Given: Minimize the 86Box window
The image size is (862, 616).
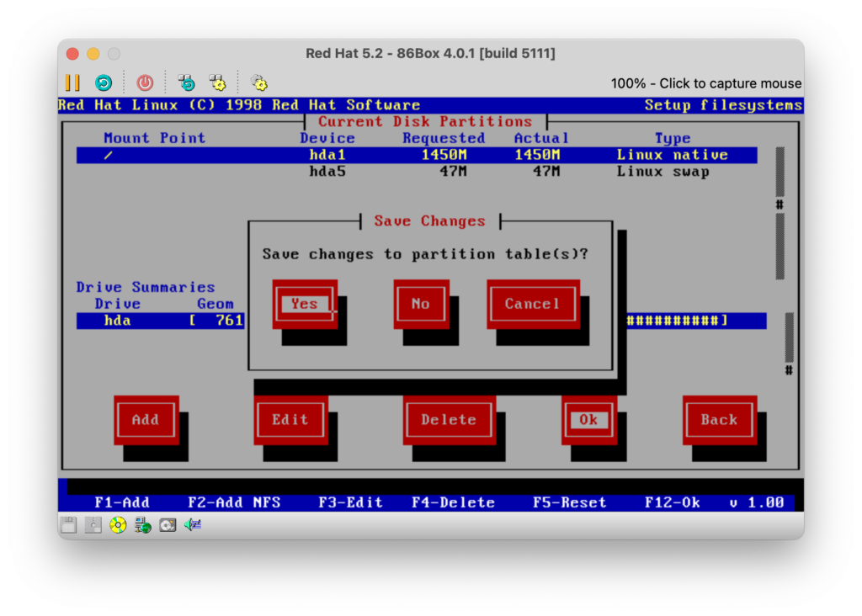Looking at the screenshot, I should click(93, 53).
